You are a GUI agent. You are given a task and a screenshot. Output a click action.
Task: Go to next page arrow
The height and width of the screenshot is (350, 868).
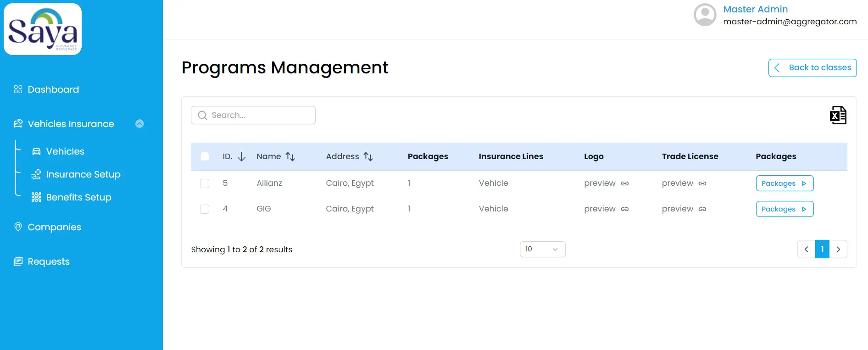click(838, 249)
